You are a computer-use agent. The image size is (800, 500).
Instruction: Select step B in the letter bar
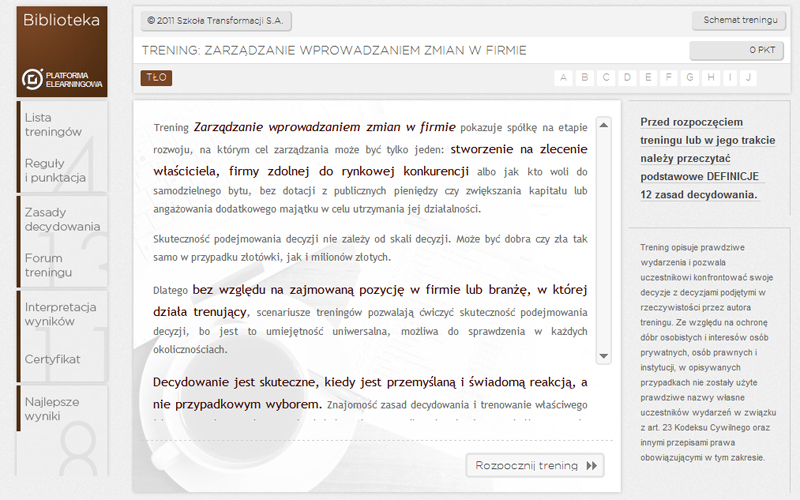click(585, 78)
